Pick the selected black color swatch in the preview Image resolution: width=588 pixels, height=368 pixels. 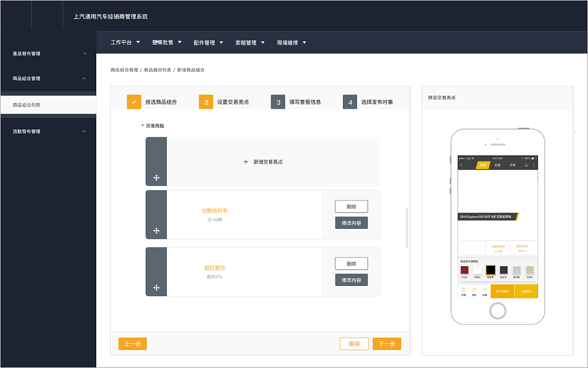coord(491,270)
